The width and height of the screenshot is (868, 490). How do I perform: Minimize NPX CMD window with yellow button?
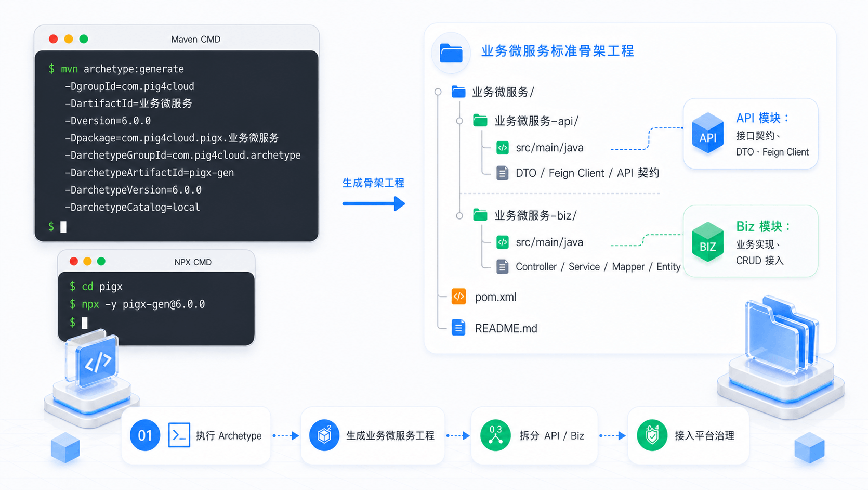[x=87, y=261]
